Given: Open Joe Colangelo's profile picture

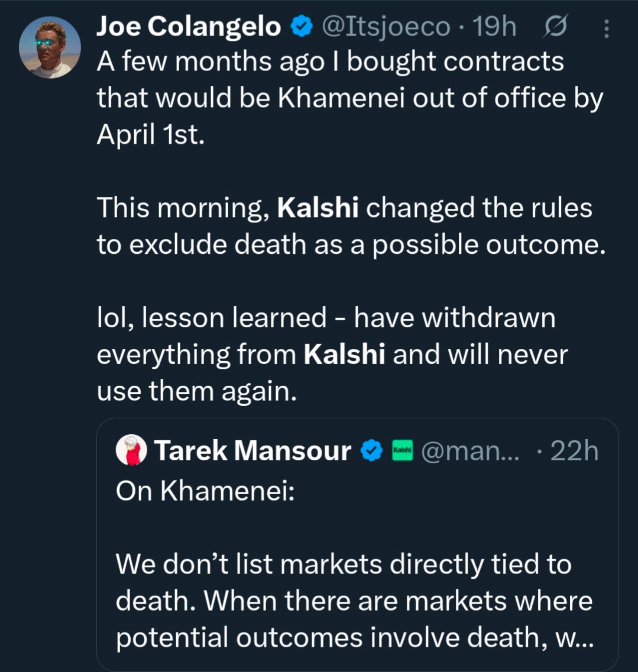Looking at the screenshot, I should 50,47.
